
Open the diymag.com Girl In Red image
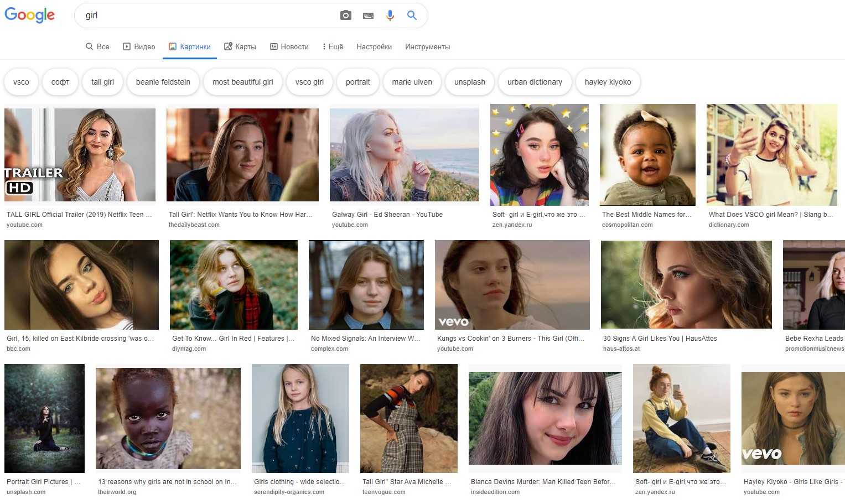click(x=234, y=285)
